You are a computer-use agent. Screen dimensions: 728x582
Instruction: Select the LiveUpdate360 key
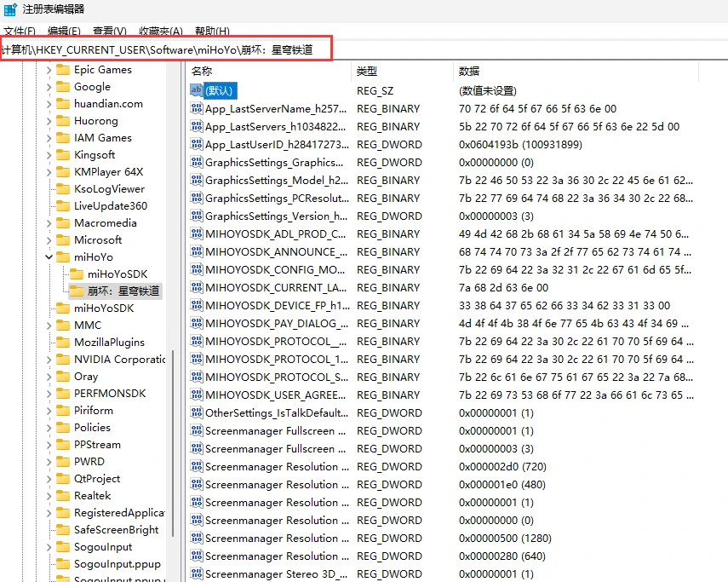pyautogui.click(x=111, y=206)
